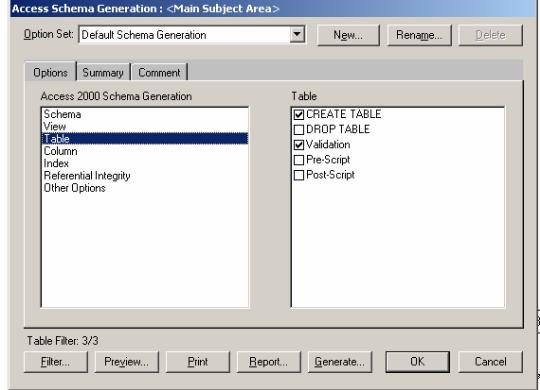Image resolution: width=540 pixels, height=390 pixels.
Task: Enable the Post-Script checkbox
Action: (299, 175)
